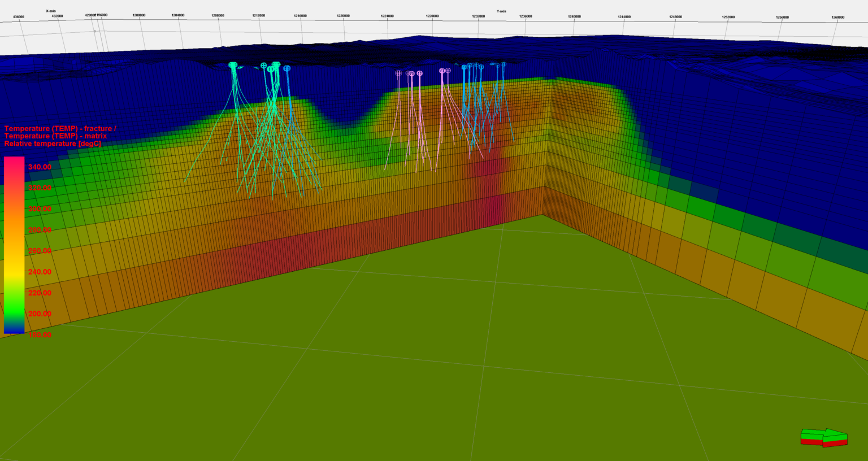Select the leftmost spring-green wellhead symbol

[x=232, y=64]
